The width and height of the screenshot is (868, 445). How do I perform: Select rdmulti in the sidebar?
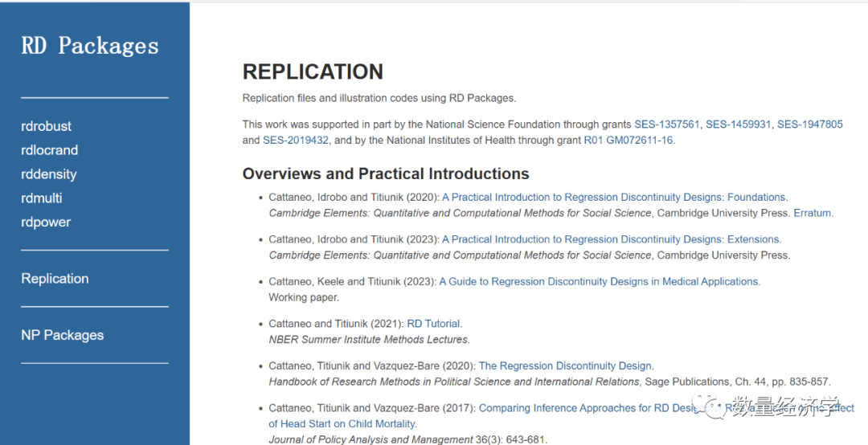(42, 198)
